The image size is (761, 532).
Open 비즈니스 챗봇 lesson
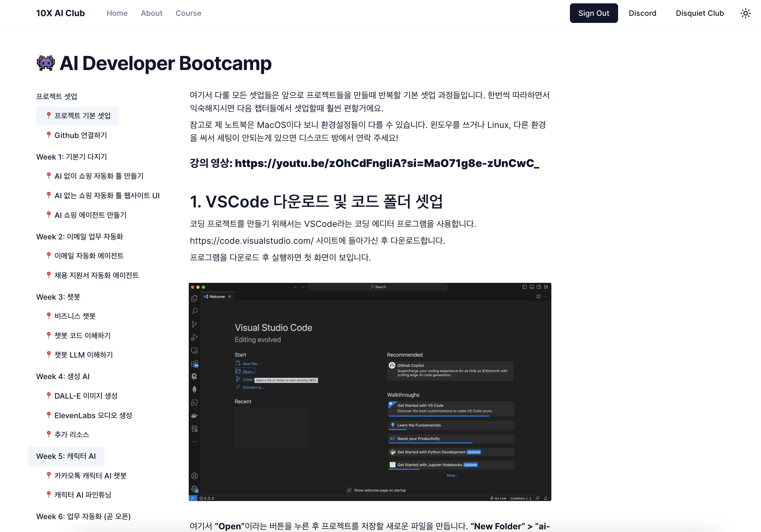point(71,316)
